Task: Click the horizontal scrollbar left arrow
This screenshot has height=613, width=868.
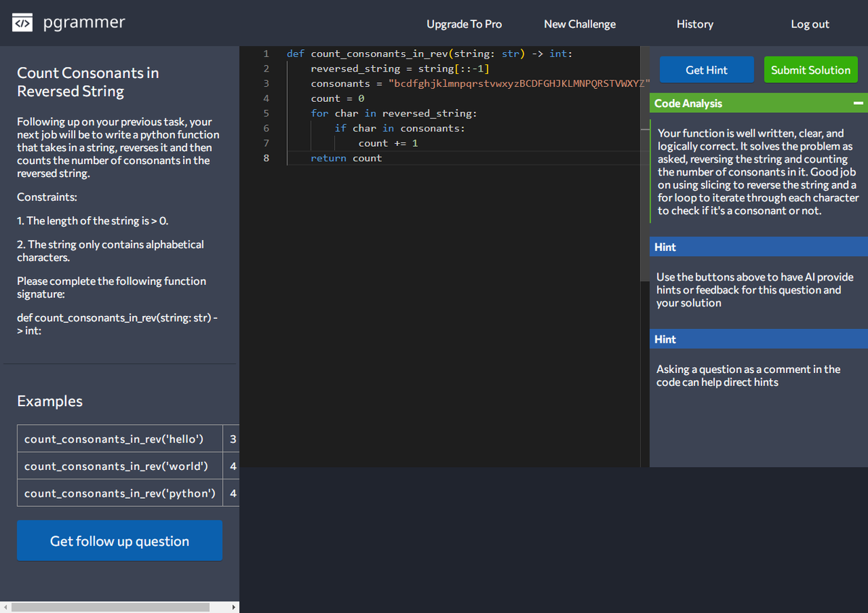Action: click(7, 607)
